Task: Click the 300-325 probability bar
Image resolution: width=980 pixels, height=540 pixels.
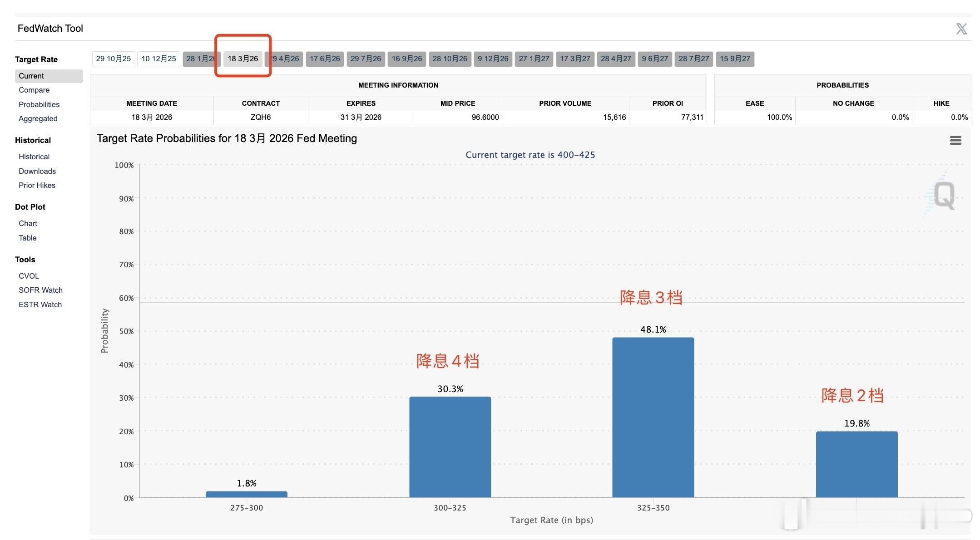Action: (450, 447)
